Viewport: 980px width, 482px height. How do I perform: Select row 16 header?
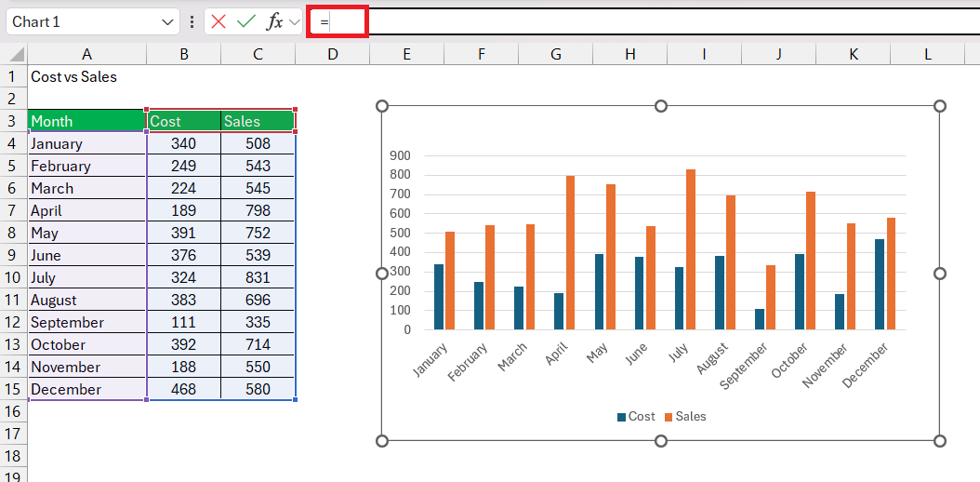point(13,411)
